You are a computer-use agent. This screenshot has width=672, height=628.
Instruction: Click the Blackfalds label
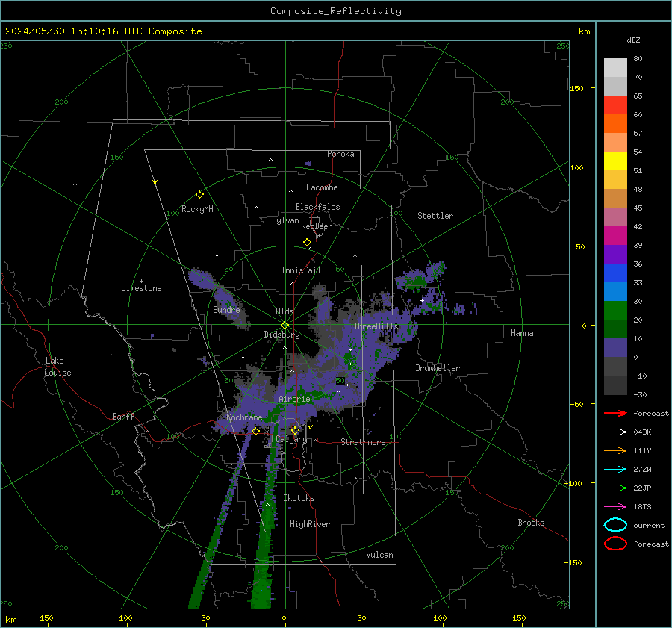[317, 207]
